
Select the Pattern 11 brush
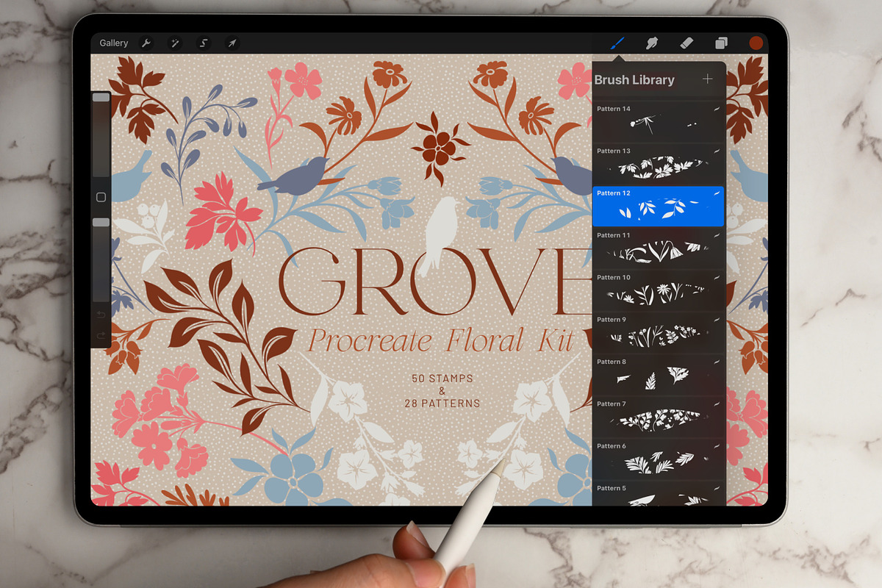(659, 248)
